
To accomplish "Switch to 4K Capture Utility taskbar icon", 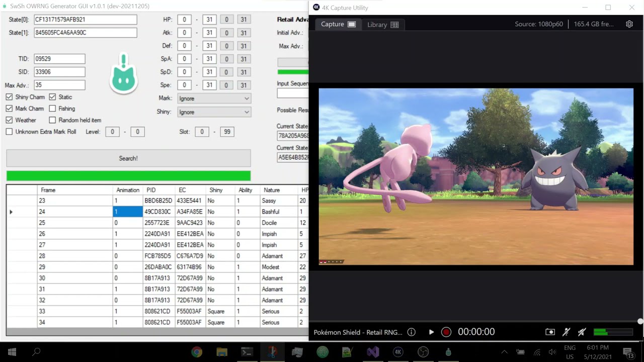I will click(397, 352).
